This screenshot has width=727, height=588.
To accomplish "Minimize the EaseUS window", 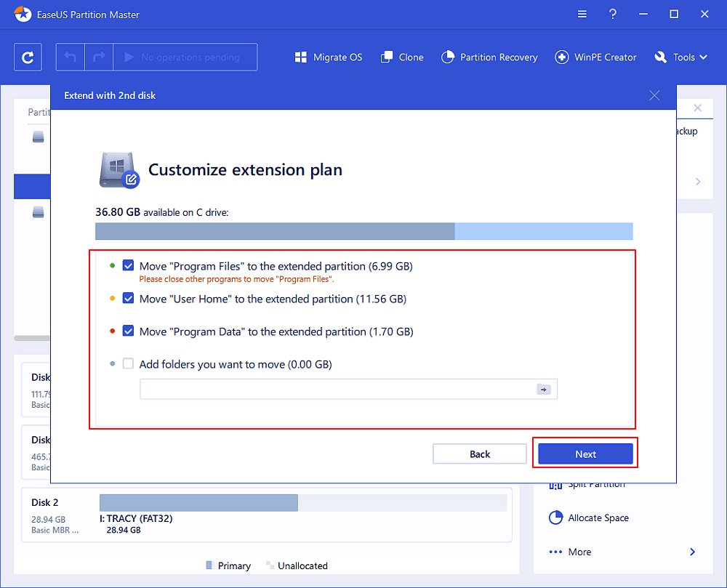I will [643, 15].
